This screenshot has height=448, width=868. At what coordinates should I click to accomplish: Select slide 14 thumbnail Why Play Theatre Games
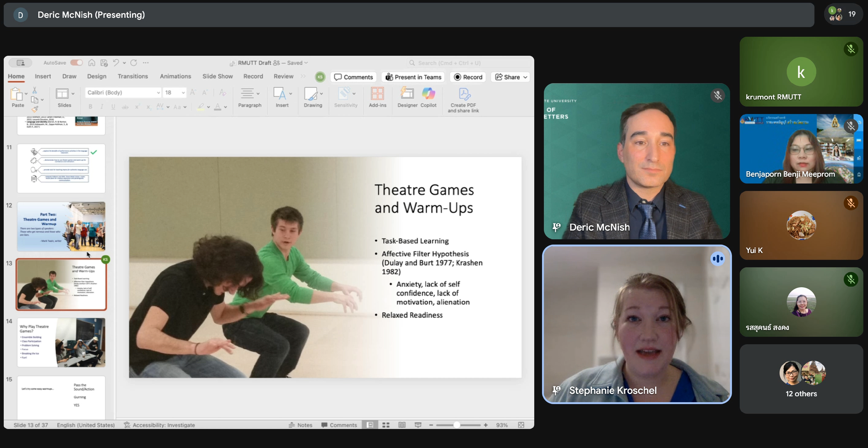pos(61,342)
